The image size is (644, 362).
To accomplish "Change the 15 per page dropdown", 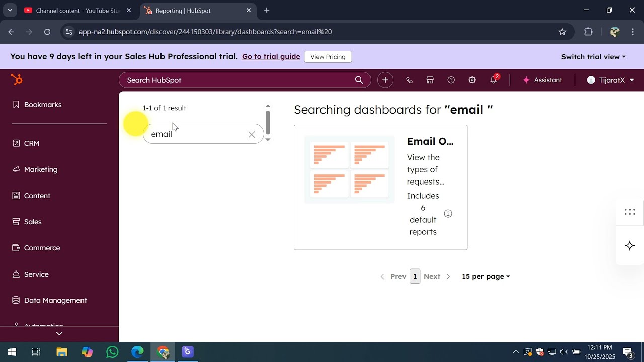I will pos(486,276).
